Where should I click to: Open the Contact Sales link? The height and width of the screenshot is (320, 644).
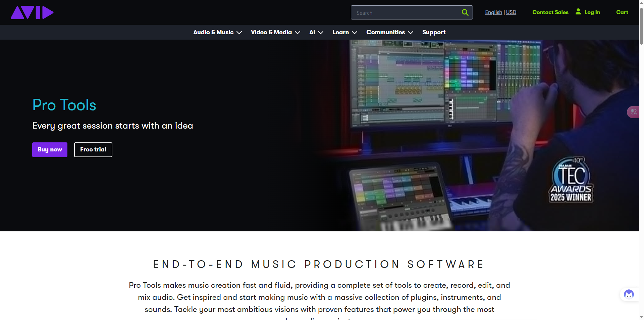coord(550,12)
